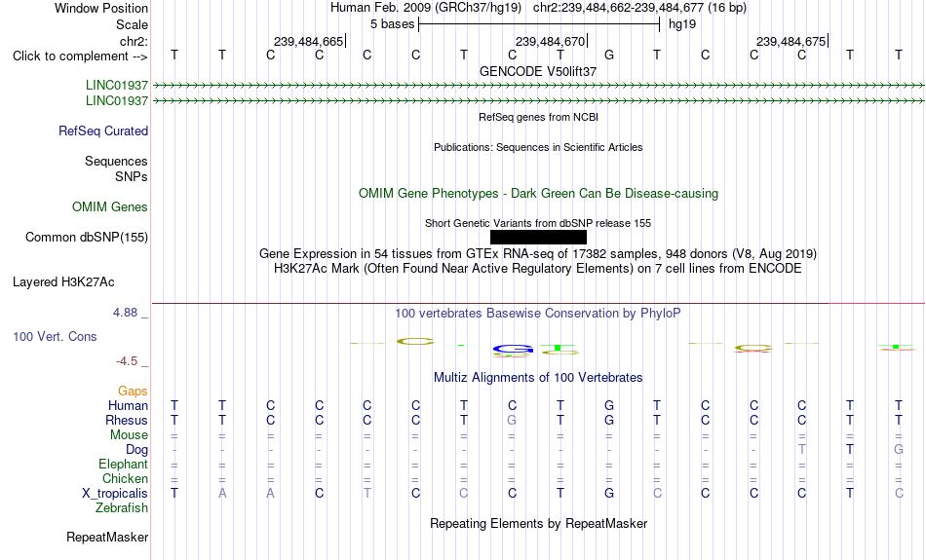Select the Mouse alignment row label
The image size is (926, 560).
[129, 435]
